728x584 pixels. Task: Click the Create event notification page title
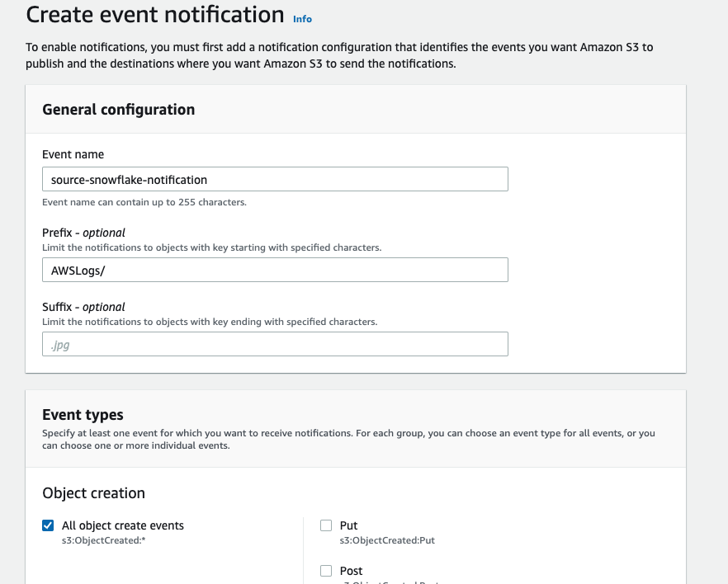(x=155, y=15)
